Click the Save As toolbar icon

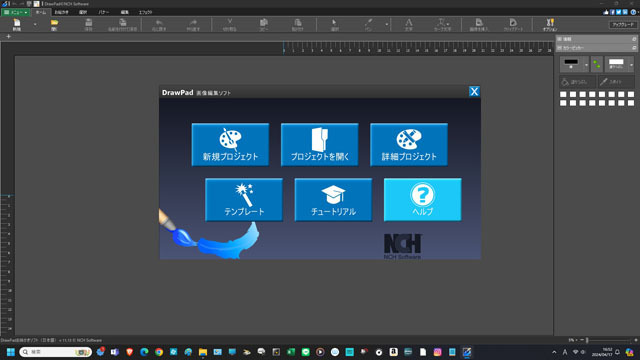tap(122, 24)
